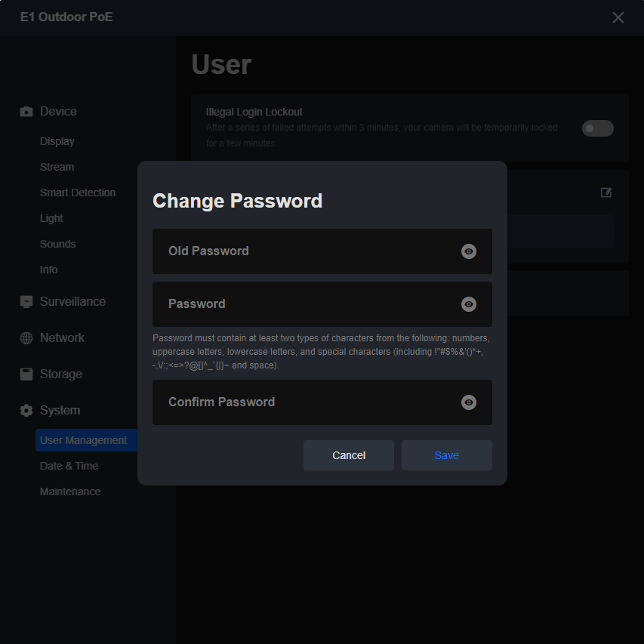The height and width of the screenshot is (644, 644).
Task: Close the Change Password dialog
Action: point(618,17)
